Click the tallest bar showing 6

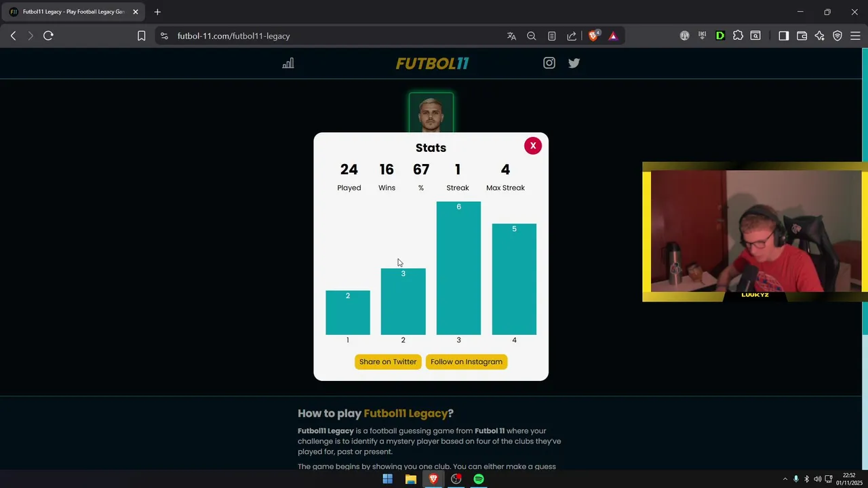click(x=458, y=268)
